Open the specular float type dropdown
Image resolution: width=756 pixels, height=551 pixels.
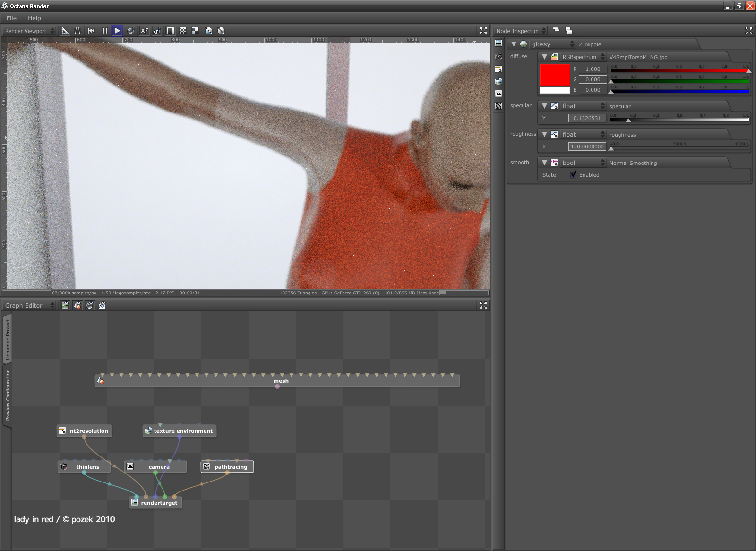point(583,106)
